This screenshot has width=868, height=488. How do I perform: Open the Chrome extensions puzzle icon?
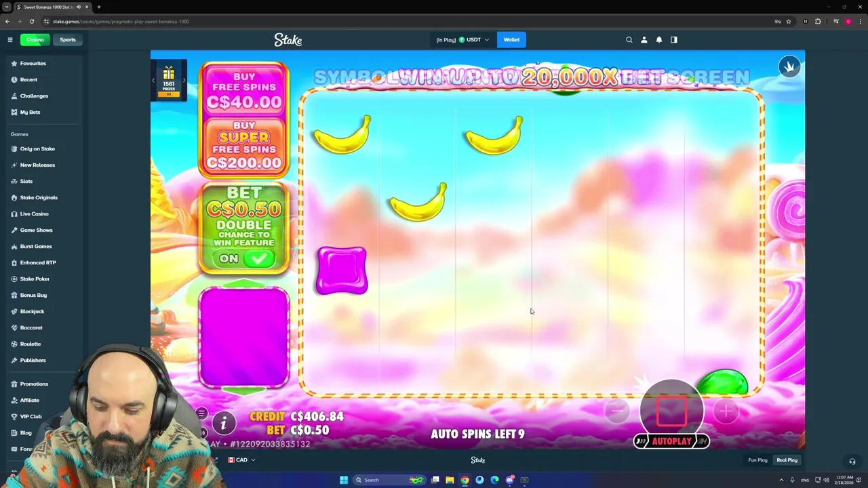click(x=818, y=21)
